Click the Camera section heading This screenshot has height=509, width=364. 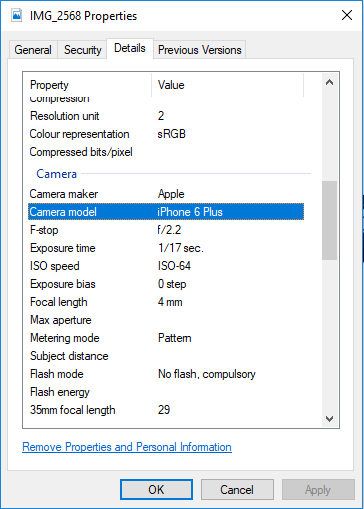click(57, 174)
